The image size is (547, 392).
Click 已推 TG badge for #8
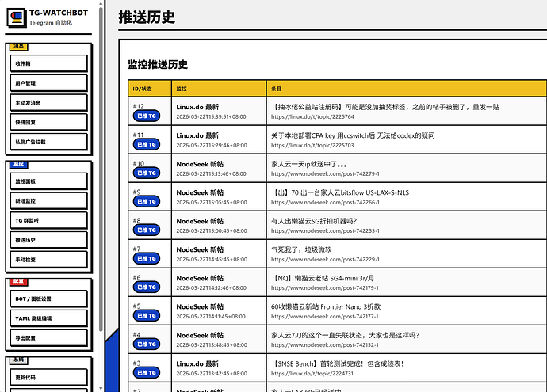click(147, 230)
